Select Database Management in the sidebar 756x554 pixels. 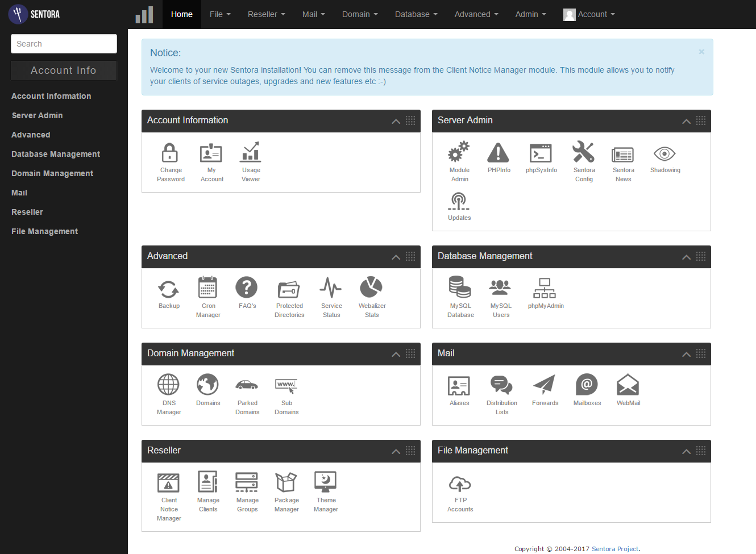pos(56,154)
